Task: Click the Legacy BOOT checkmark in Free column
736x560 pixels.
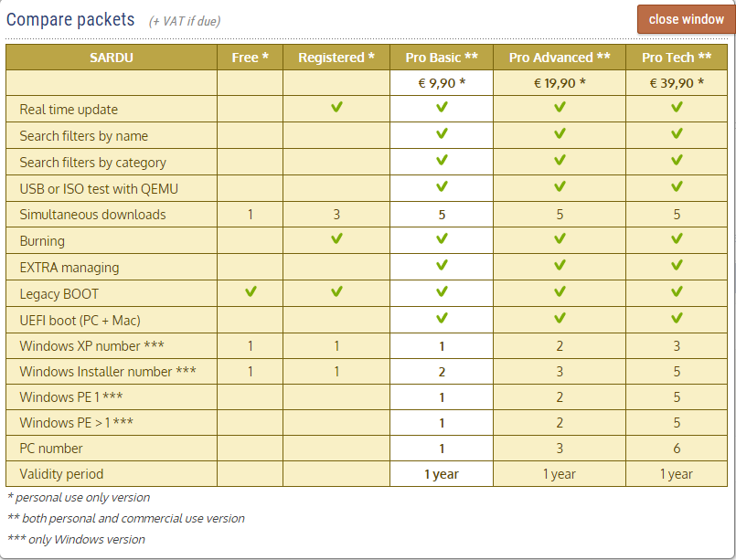Action: click(251, 291)
